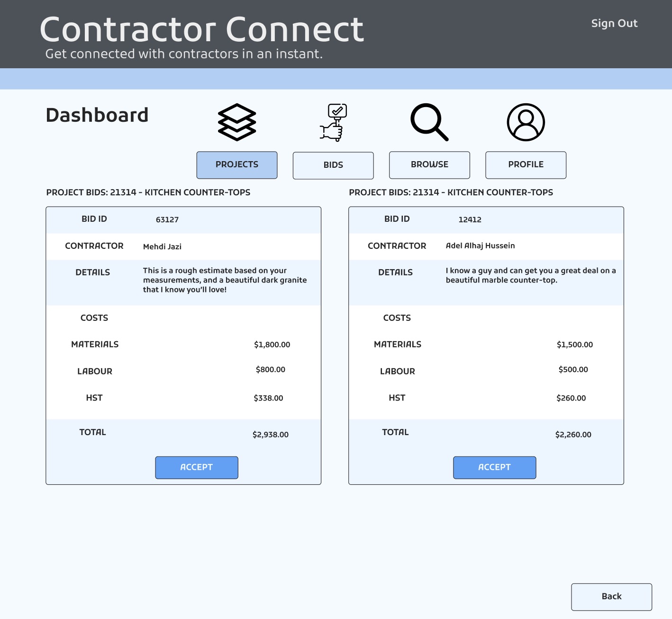Click the Contractor Connect title
The width and height of the screenshot is (672, 619).
[x=202, y=29]
